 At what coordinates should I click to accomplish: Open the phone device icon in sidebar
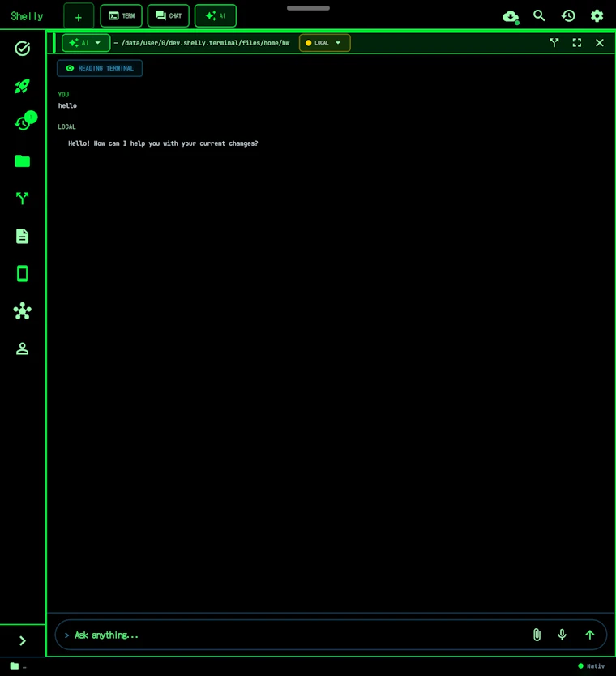[23, 274]
